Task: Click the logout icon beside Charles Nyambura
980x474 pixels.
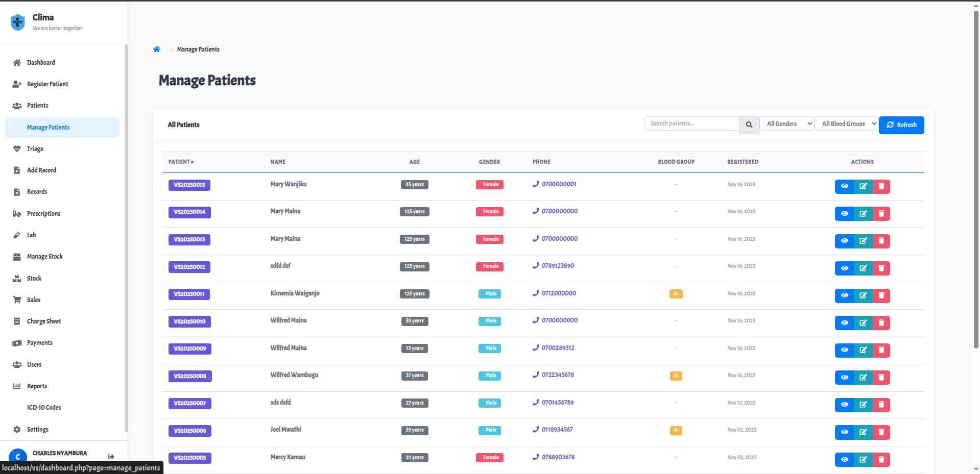Action: (111, 457)
